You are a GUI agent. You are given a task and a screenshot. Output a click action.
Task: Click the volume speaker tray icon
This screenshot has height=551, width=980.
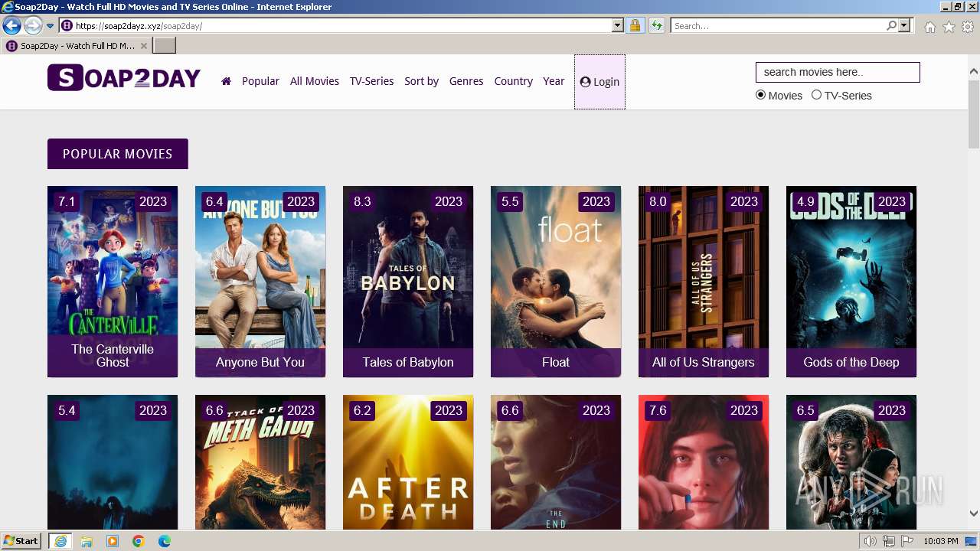pyautogui.click(x=870, y=542)
